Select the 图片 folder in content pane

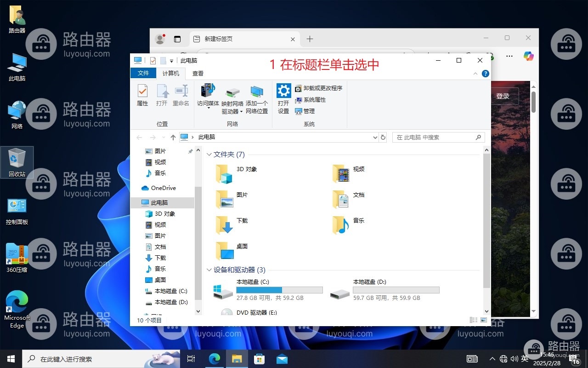point(232,200)
